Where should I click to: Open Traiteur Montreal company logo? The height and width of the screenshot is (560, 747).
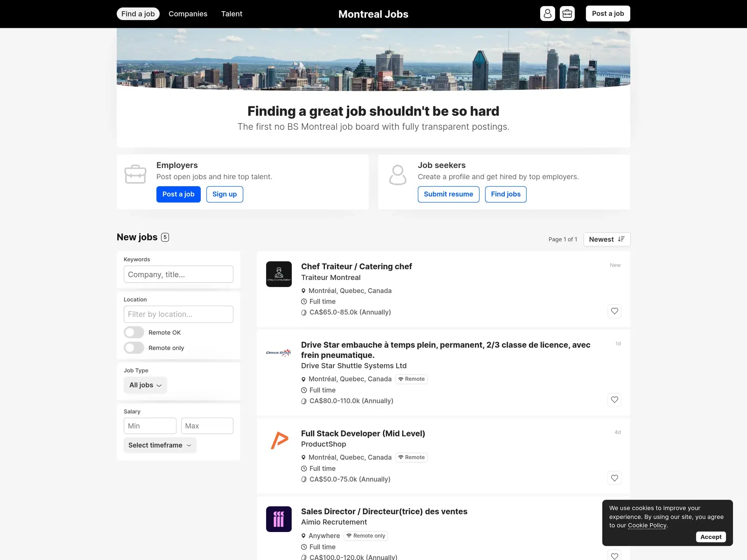[279, 274]
